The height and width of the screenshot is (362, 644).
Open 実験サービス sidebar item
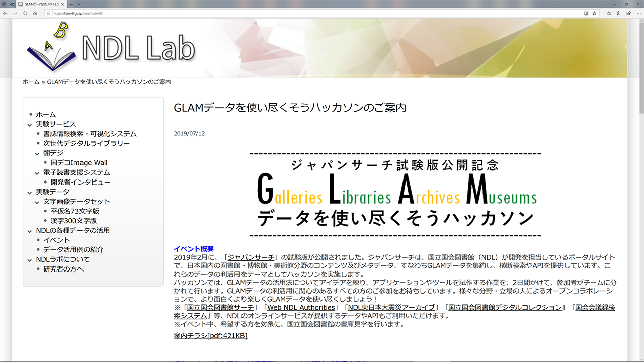(x=56, y=124)
